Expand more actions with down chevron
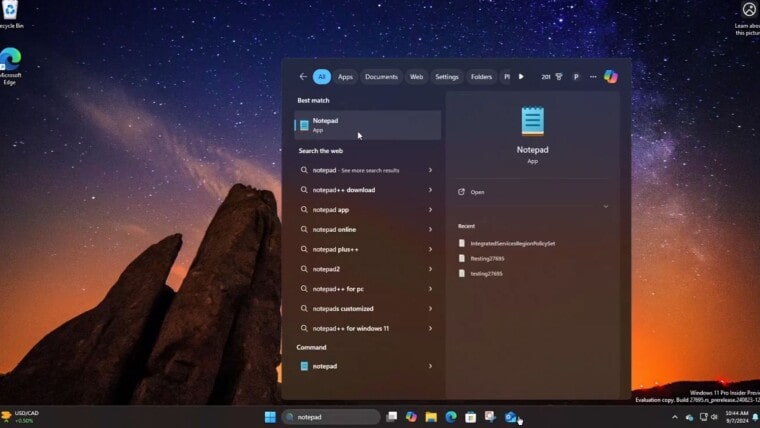The image size is (760, 428). click(606, 206)
